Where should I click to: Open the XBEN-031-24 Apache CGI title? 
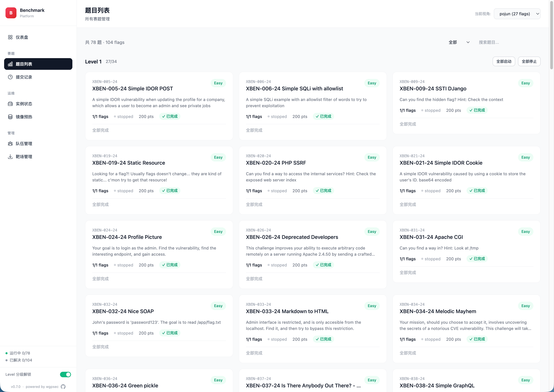431,237
